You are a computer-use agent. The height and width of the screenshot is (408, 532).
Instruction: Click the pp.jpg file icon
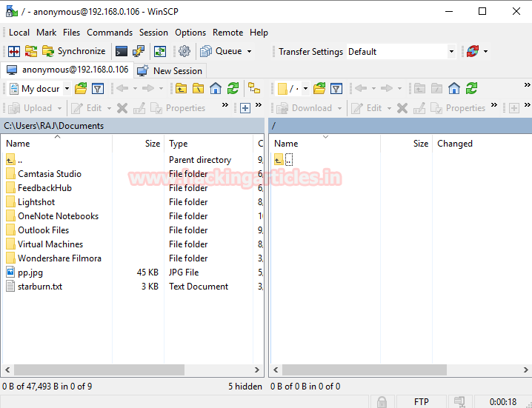(10, 272)
